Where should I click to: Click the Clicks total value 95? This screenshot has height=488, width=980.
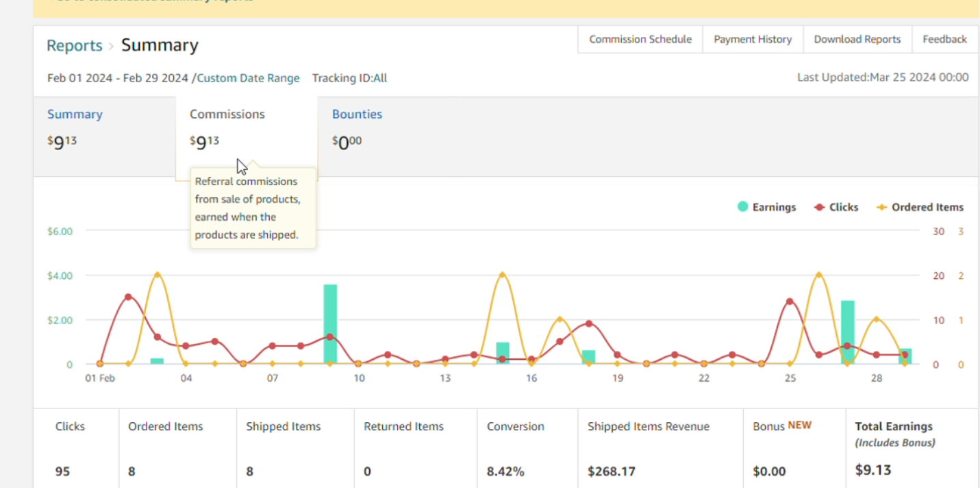(62, 472)
